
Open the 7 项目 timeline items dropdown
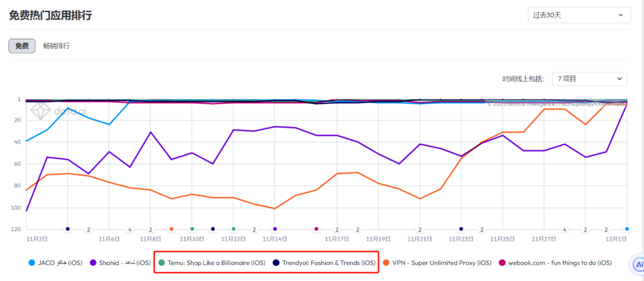click(x=589, y=79)
